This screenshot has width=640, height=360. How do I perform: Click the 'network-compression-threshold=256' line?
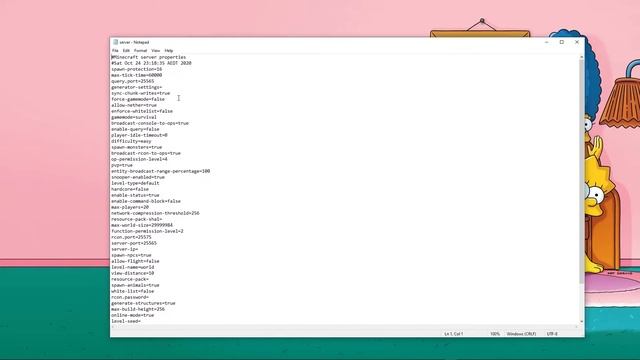pos(155,213)
